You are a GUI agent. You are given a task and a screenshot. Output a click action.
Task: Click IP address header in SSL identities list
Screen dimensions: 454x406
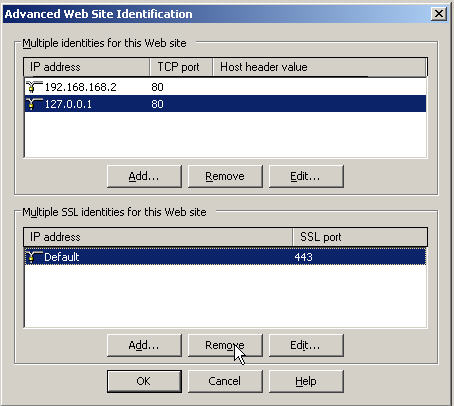click(x=158, y=237)
